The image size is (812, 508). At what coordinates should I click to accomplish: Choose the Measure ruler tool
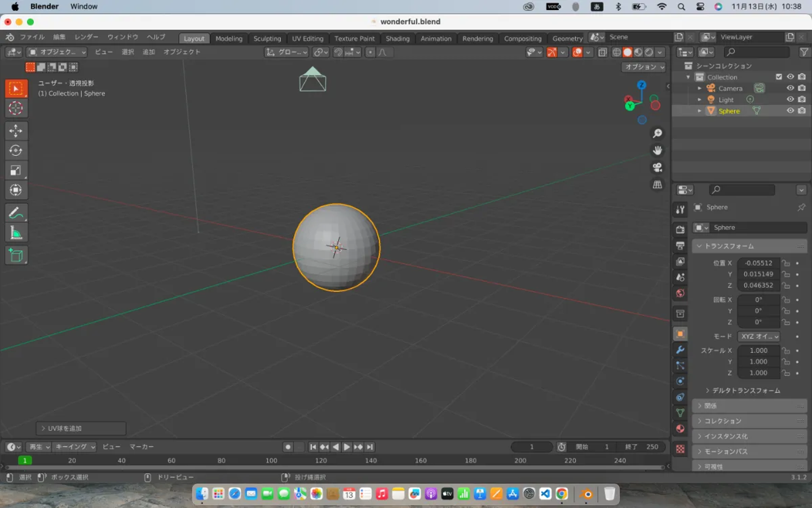pyautogui.click(x=16, y=233)
